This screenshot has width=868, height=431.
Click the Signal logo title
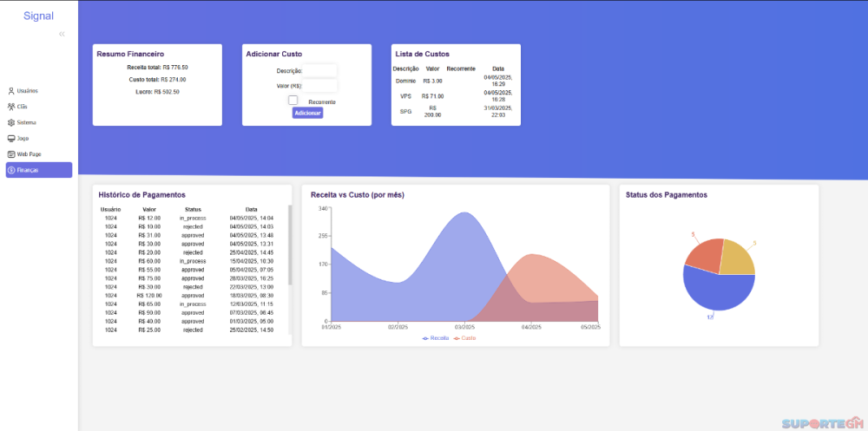(x=38, y=16)
